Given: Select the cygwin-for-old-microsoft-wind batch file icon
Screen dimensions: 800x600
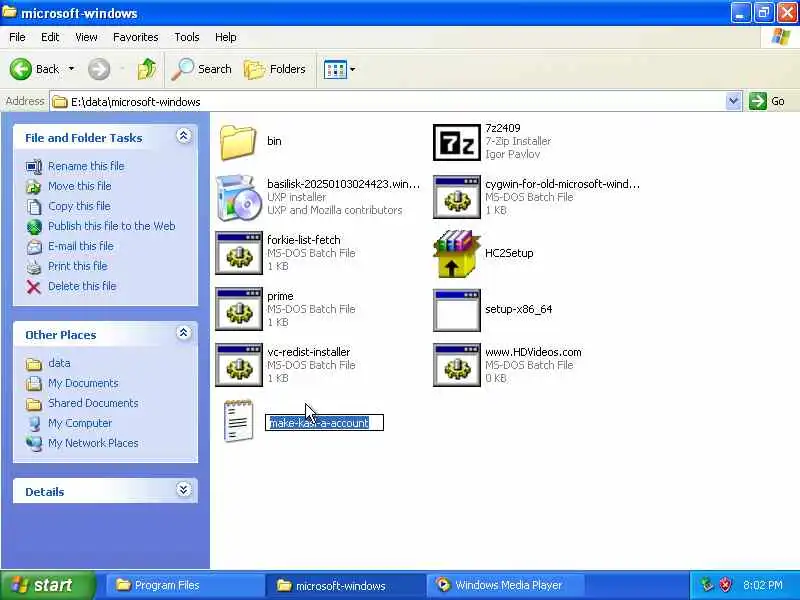Looking at the screenshot, I should (x=457, y=197).
